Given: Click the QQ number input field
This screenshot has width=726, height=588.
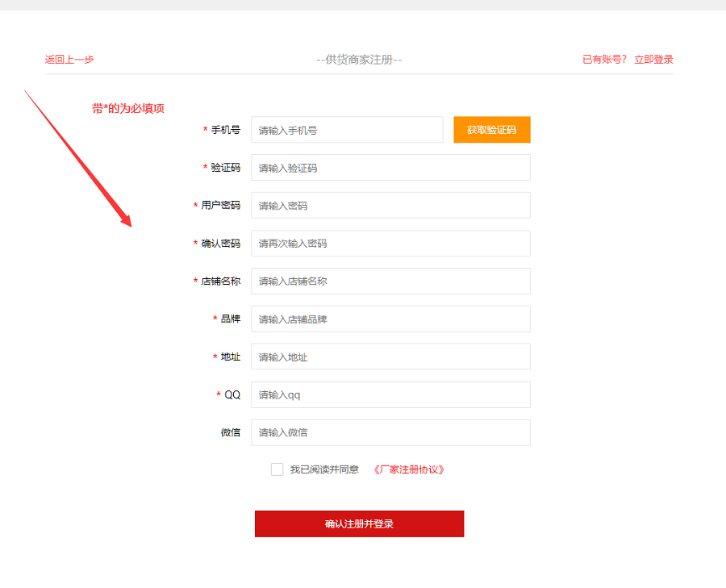Looking at the screenshot, I should pos(390,394).
